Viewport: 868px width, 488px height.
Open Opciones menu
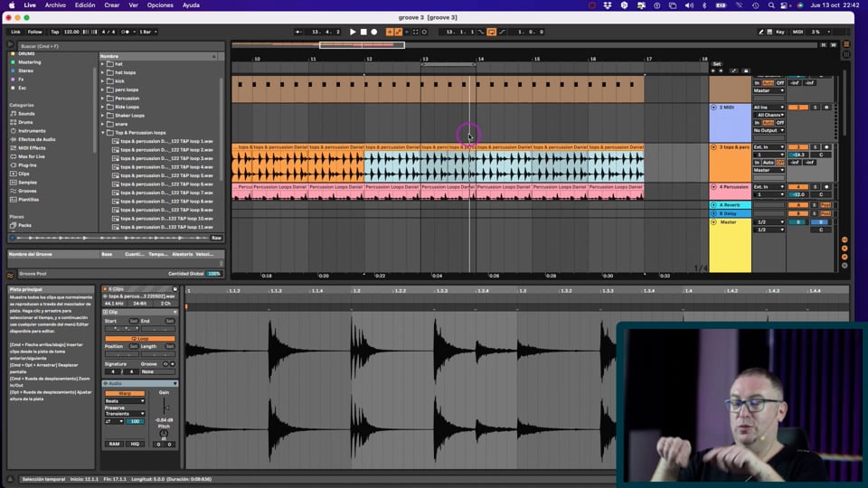click(160, 5)
